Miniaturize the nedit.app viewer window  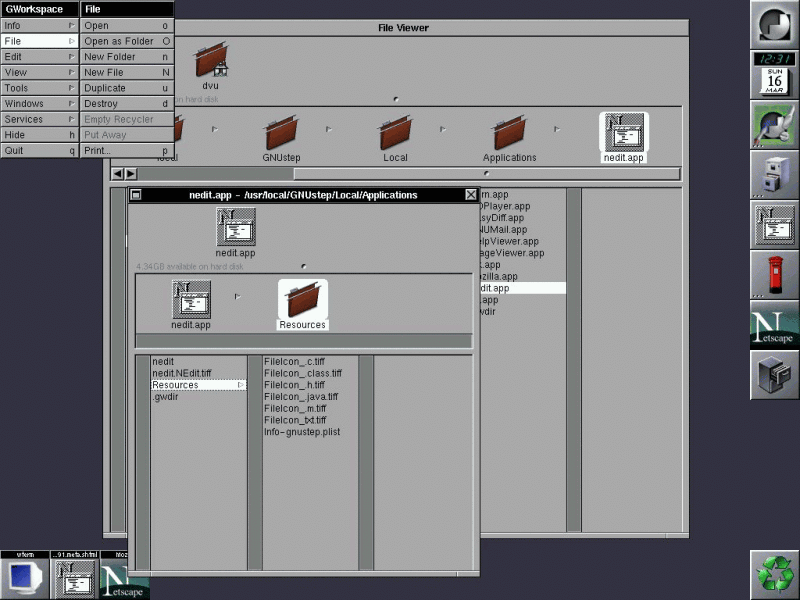(x=136, y=195)
